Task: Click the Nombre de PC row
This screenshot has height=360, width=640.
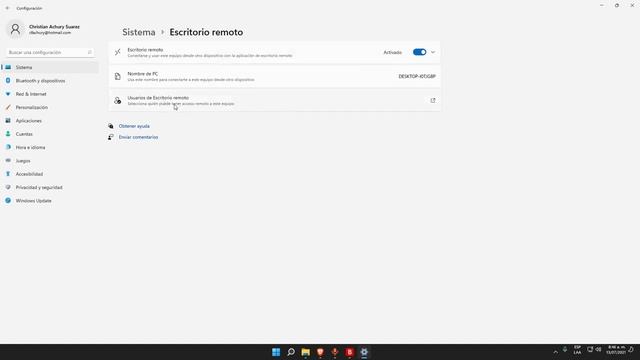Action: [274, 76]
